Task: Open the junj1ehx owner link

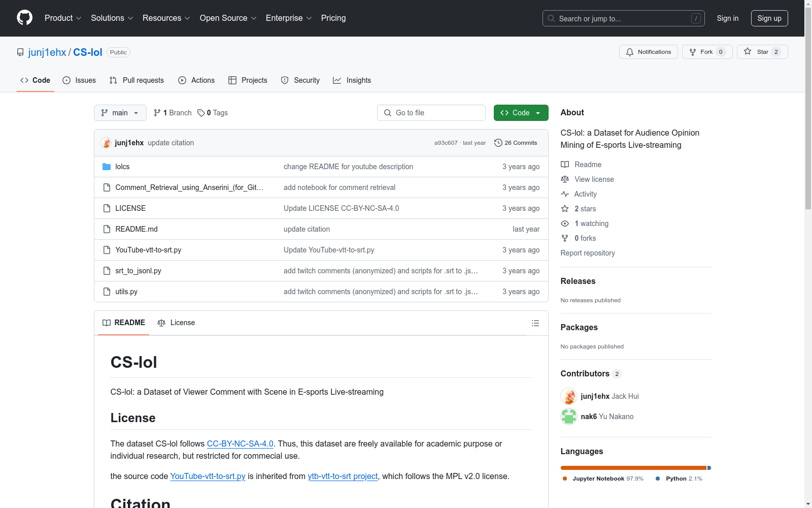Action: 47,52
